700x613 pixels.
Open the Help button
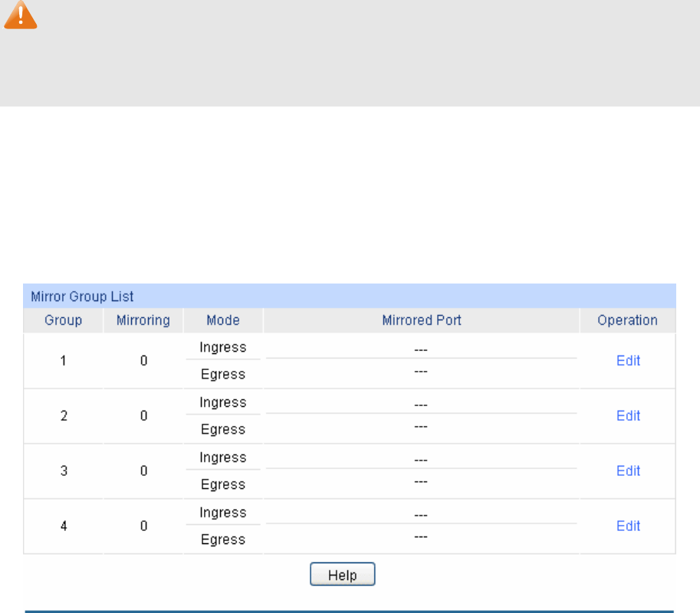click(x=343, y=574)
